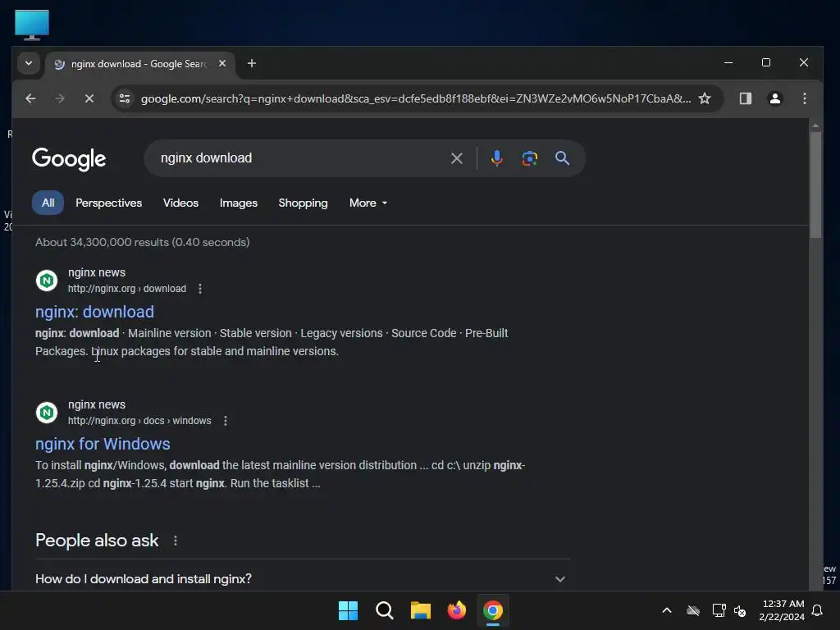Open the Chrome profile icon
Image resolution: width=840 pixels, height=630 pixels.
774,98
